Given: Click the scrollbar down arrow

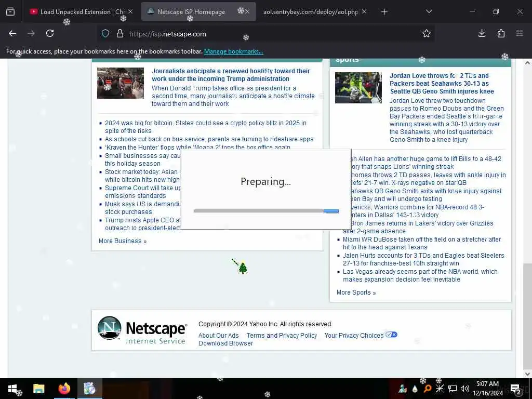Looking at the screenshot, I should coord(527,374).
